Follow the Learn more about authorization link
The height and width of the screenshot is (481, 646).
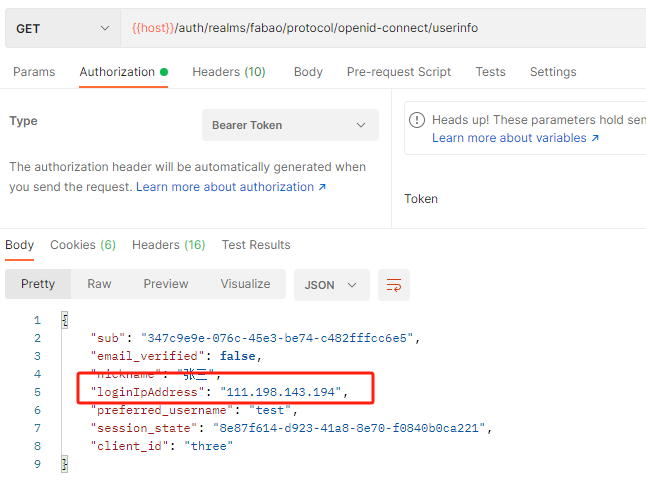(x=231, y=187)
